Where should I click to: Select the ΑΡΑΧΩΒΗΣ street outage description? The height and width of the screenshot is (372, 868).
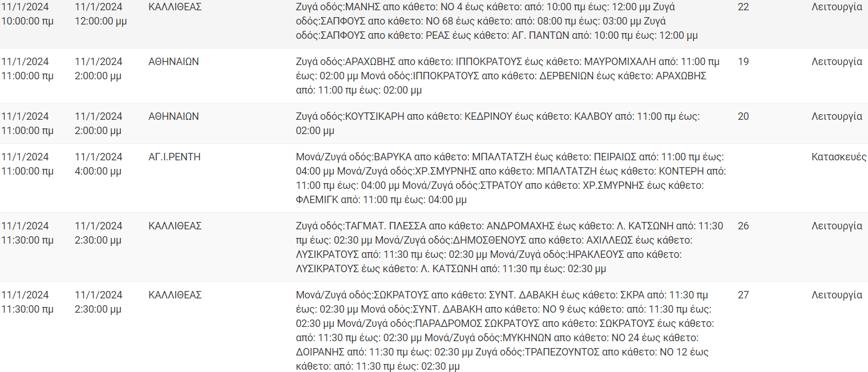[x=508, y=76]
